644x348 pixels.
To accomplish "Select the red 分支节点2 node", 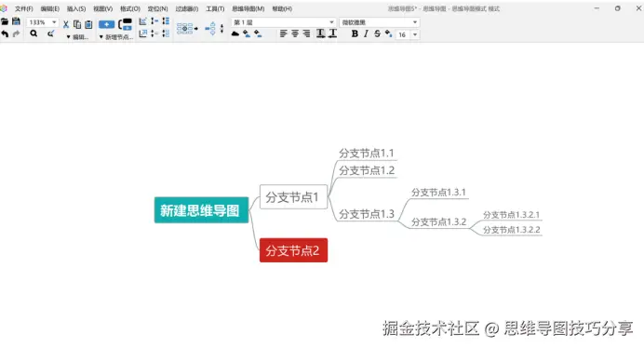I will [x=293, y=250].
